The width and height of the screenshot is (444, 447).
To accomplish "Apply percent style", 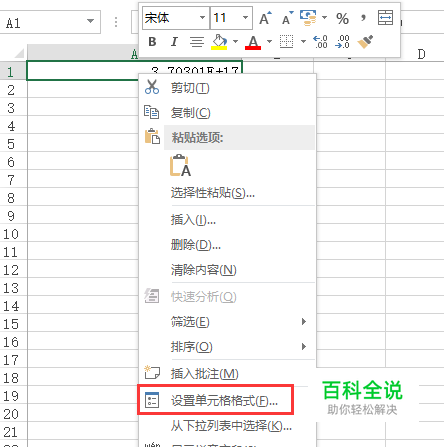I will (342, 18).
